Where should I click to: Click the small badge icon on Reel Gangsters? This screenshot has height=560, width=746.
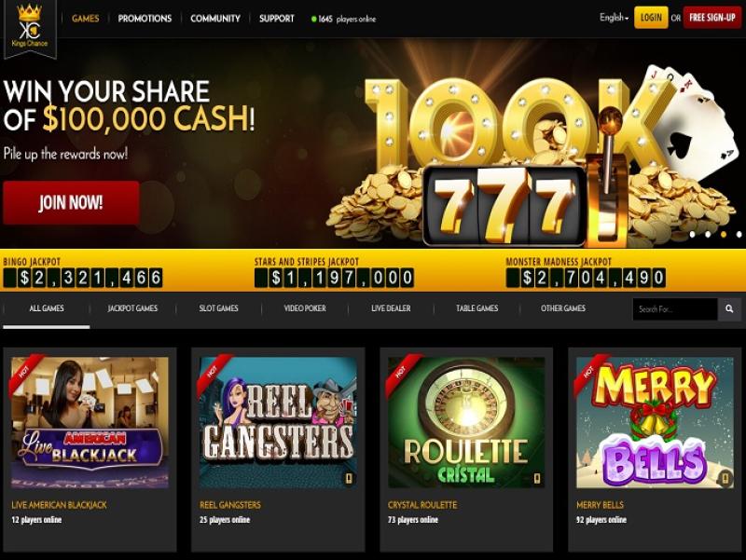[x=349, y=479]
